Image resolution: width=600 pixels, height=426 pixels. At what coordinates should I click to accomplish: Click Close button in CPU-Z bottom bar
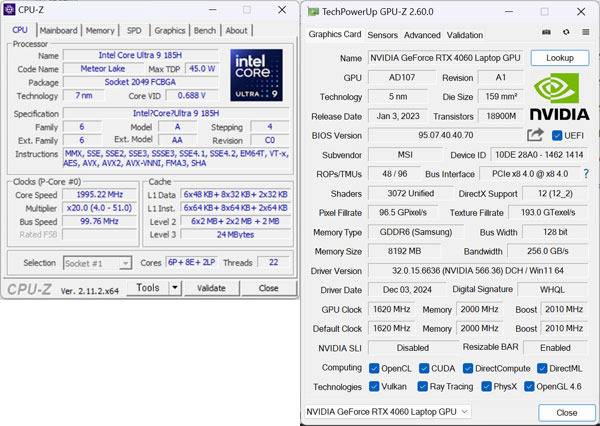tap(269, 288)
